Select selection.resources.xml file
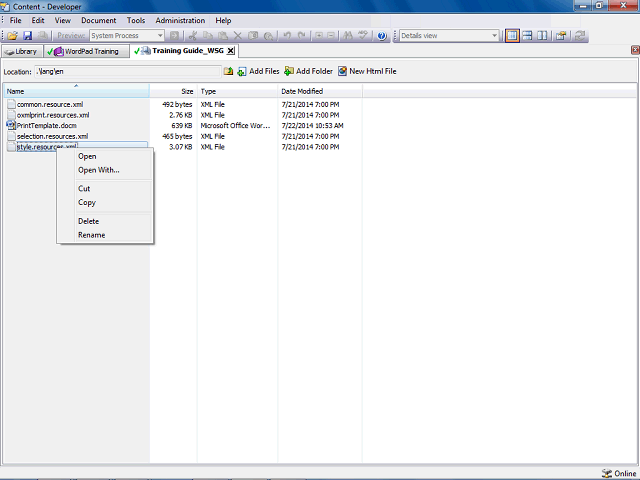This screenshot has height=480, width=640. pyautogui.click(x=52, y=136)
